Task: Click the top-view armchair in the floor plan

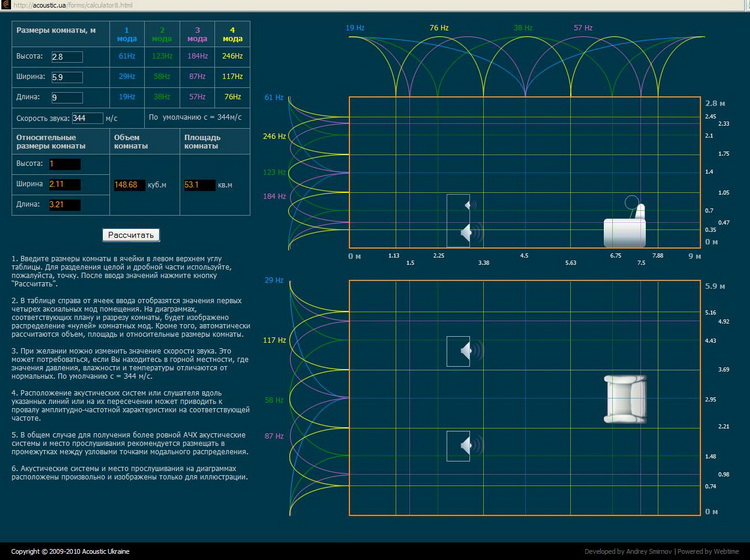Action: tap(625, 398)
